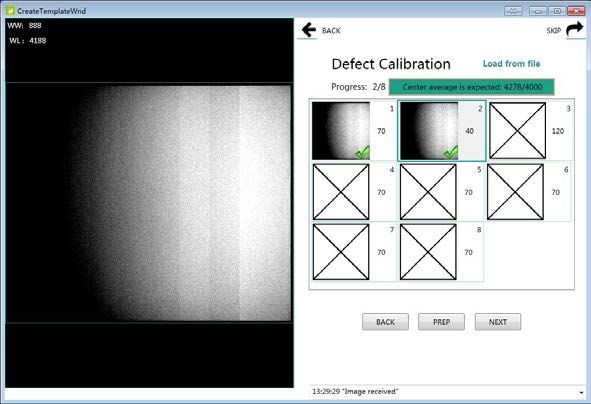Click the CreateTemplateWnd title bar icon

(x=10, y=11)
